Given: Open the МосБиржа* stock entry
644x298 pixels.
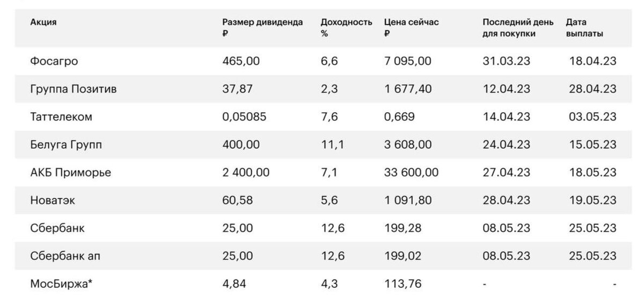Looking at the screenshot, I should [x=322, y=284].
